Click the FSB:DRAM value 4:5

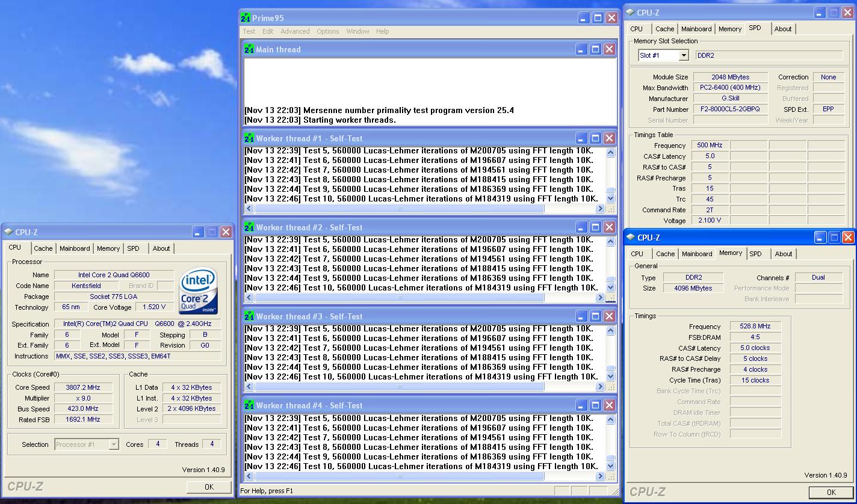pyautogui.click(x=755, y=337)
